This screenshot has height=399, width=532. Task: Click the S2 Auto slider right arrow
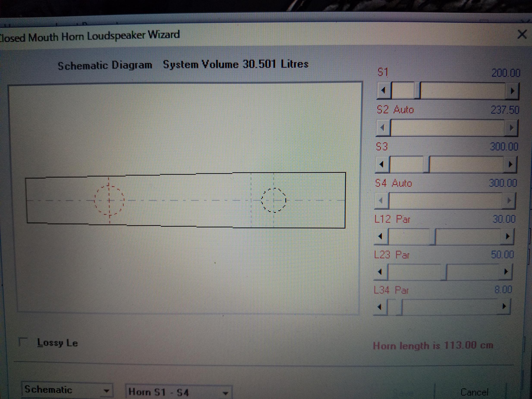[511, 128]
